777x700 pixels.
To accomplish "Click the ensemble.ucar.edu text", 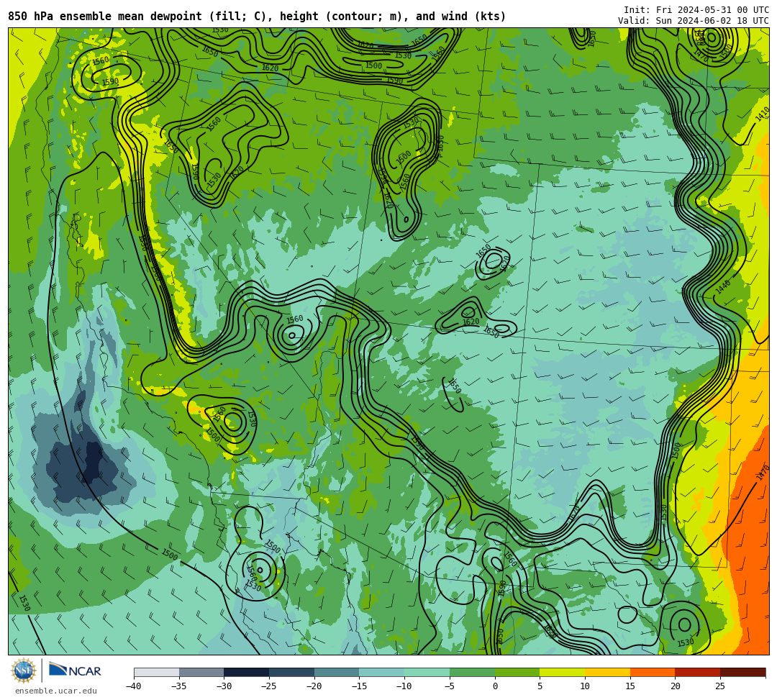I will [56, 691].
